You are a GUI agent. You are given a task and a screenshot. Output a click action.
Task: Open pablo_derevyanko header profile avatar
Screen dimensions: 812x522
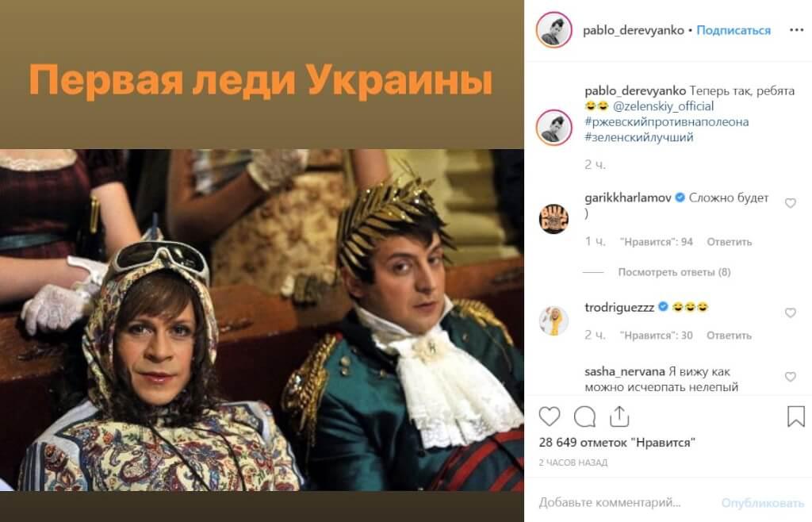pyautogui.click(x=553, y=30)
